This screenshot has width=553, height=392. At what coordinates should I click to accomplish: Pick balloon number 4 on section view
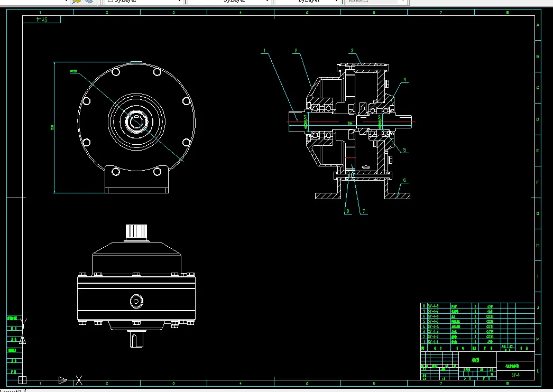[x=404, y=80]
